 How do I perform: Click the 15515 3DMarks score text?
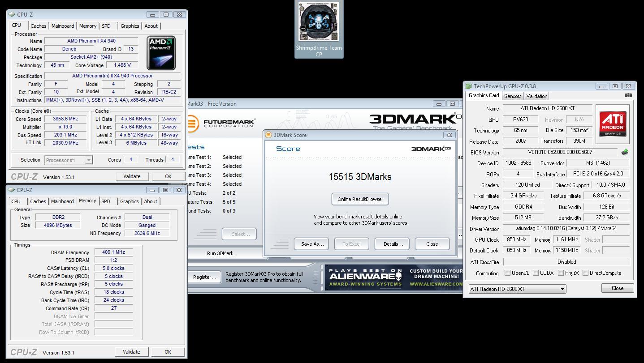[x=360, y=177]
